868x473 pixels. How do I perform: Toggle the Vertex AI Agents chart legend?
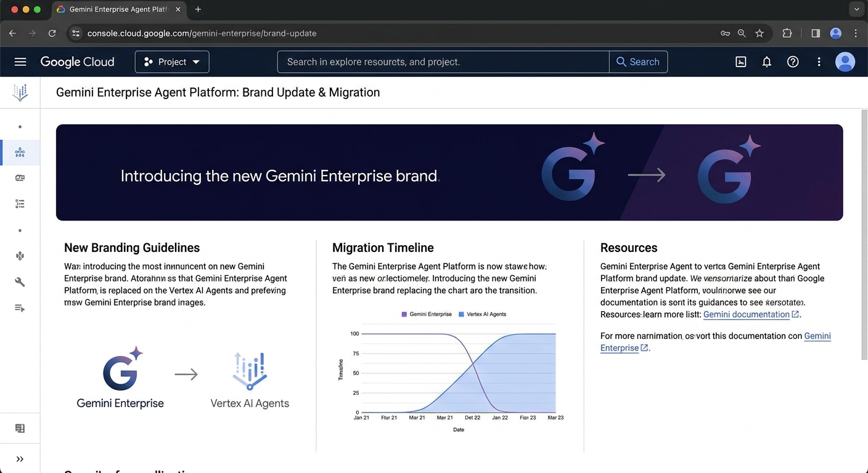pyautogui.click(x=482, y=314)
